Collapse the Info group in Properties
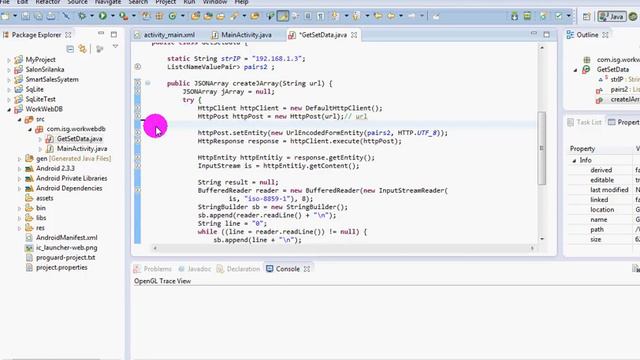Viewport: 640px width, 360px height. [x=574, y=160]
